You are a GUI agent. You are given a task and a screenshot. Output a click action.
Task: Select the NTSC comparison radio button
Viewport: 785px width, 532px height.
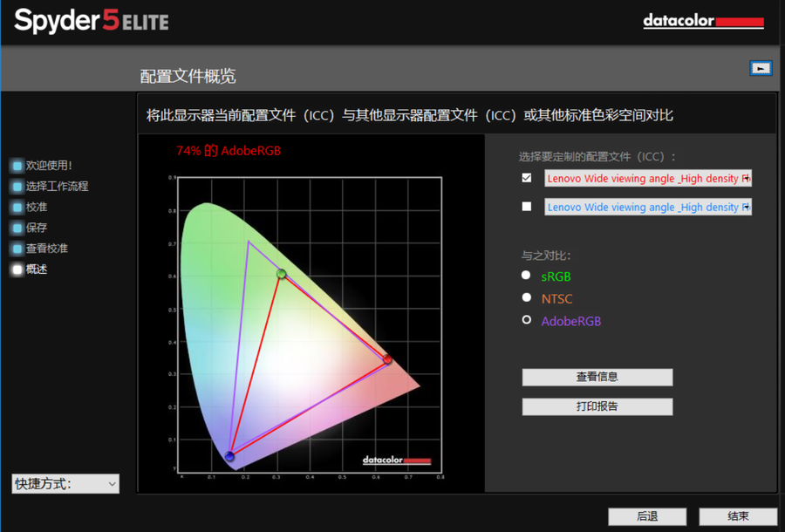pyautogui.click(x=526, y=298)
